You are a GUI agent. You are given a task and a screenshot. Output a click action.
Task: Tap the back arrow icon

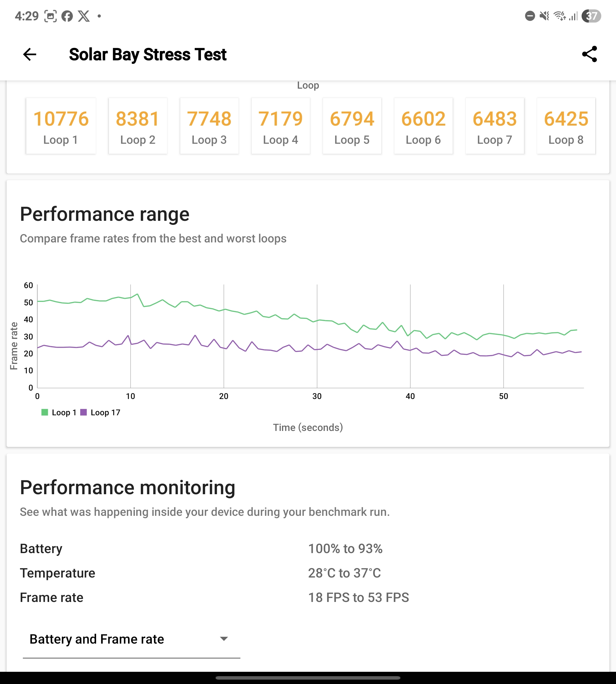click(29, 54)
